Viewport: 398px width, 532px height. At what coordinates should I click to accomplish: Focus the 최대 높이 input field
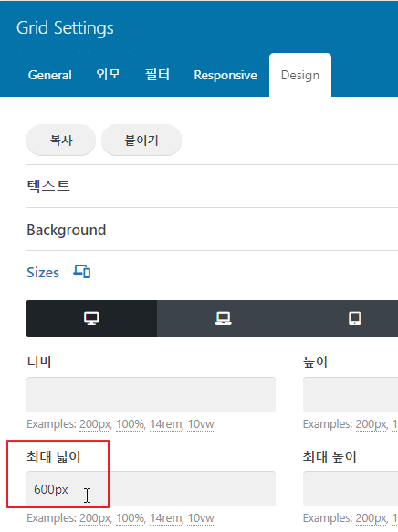(351, 488)
